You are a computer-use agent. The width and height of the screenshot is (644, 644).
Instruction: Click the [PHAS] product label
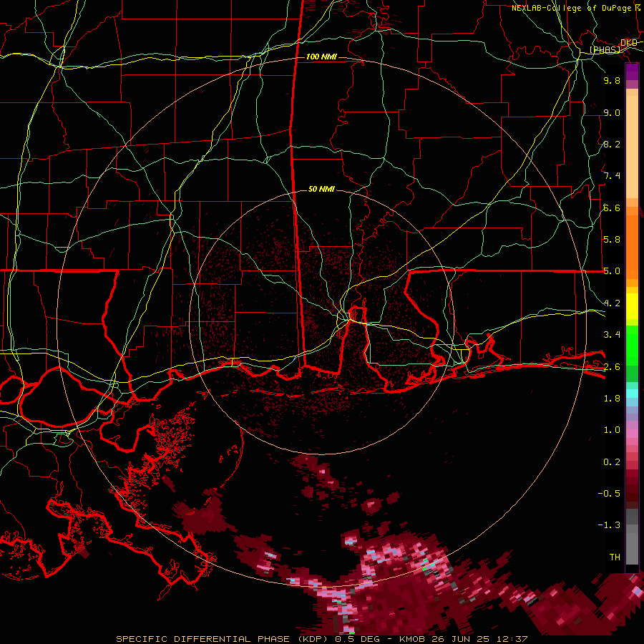point(605,50)
